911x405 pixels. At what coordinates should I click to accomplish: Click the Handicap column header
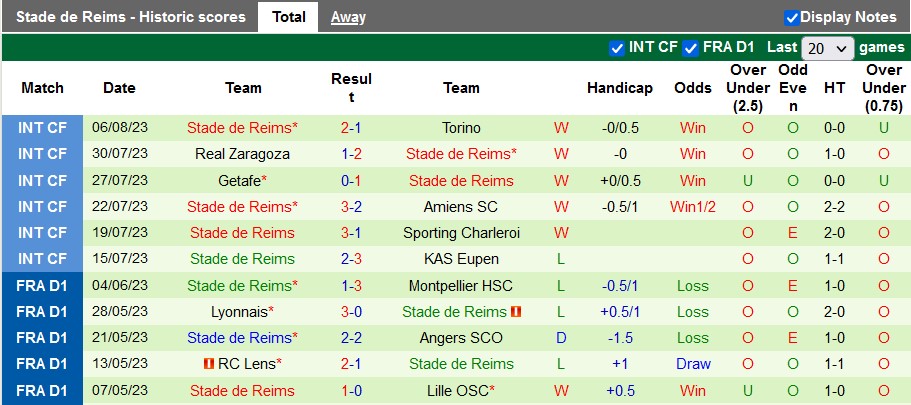tap(620, 88)
